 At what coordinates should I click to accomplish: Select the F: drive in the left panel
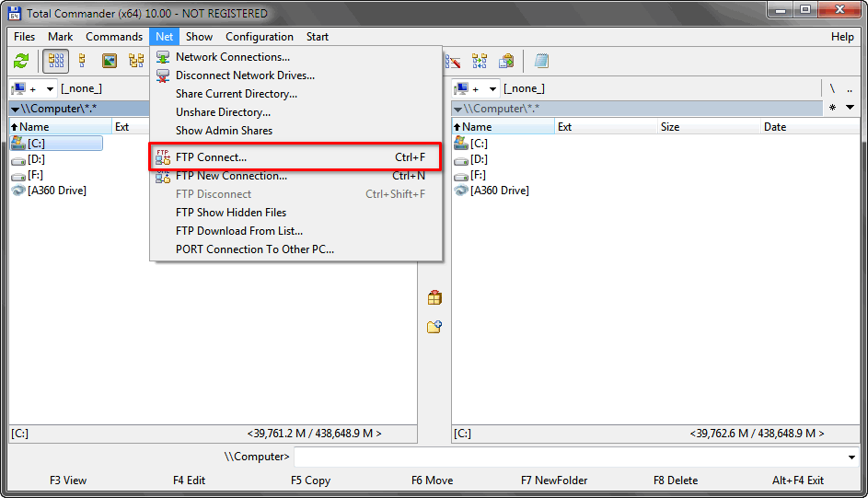click(x=28, y=175)
